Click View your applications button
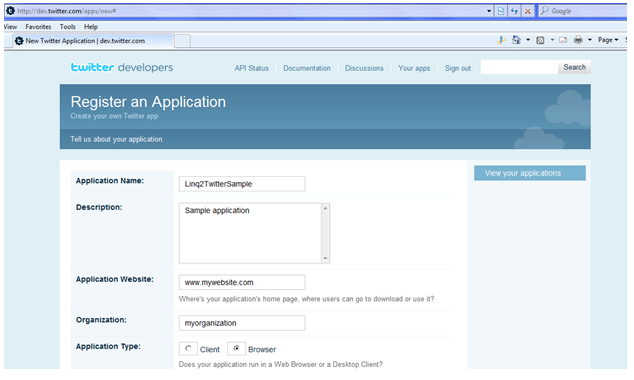 pos(530,173)
